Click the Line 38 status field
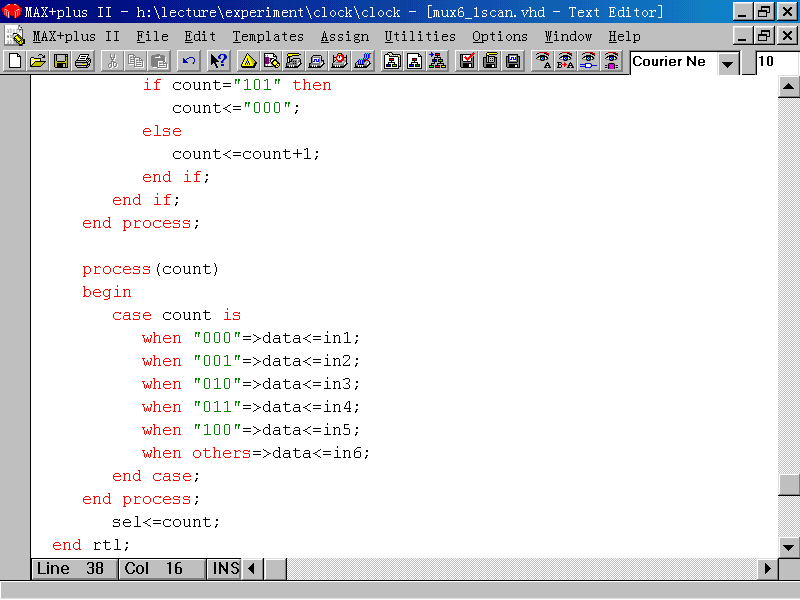Image resolution: width=800 pixels, height=600 pixels. [74, 568]
